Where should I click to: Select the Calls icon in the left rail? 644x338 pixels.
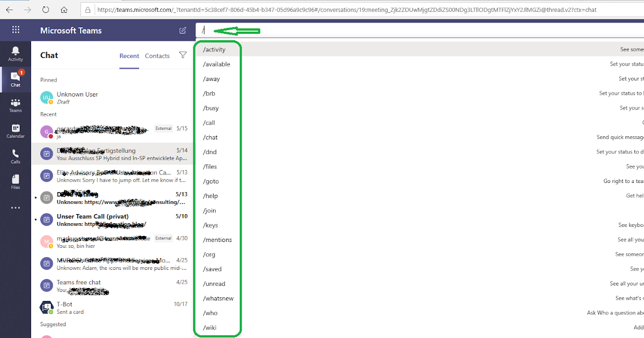(16, 157)
